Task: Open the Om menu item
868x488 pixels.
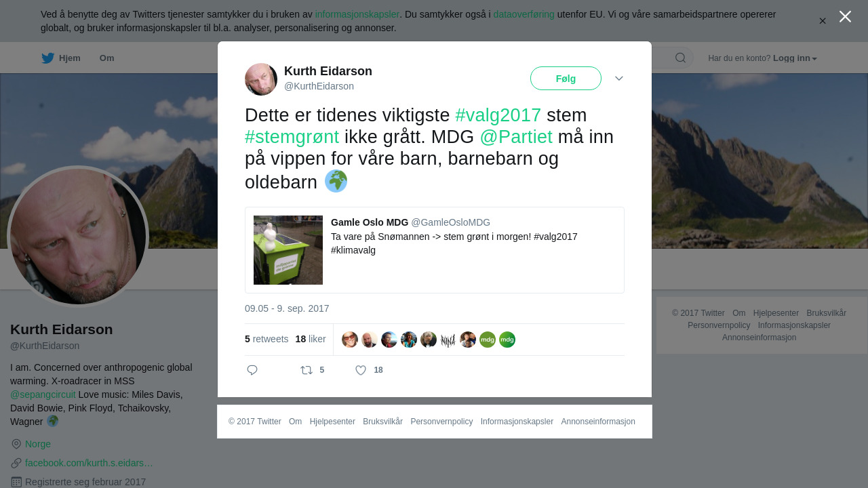Action: click(x=107, y=58)
